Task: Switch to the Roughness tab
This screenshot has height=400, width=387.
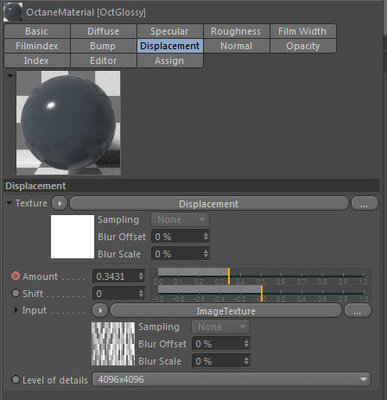Action: (x=236, y=31)
